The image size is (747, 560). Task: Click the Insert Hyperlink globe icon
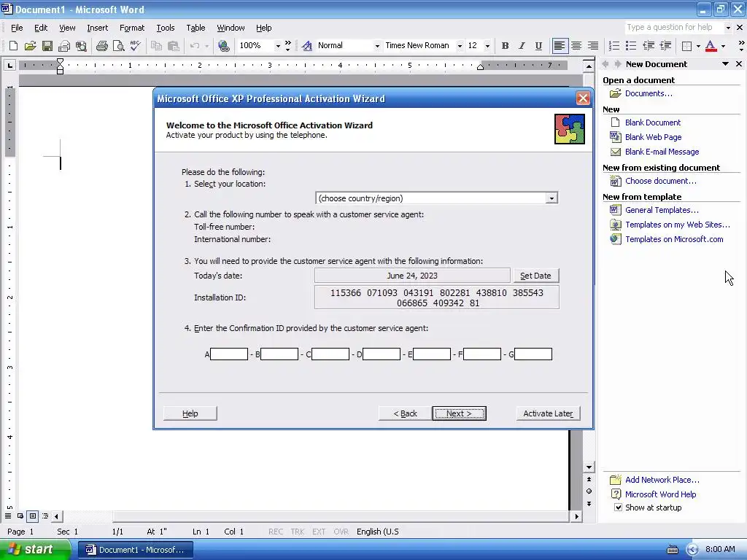pyautogui.click(x=223, y=46)
